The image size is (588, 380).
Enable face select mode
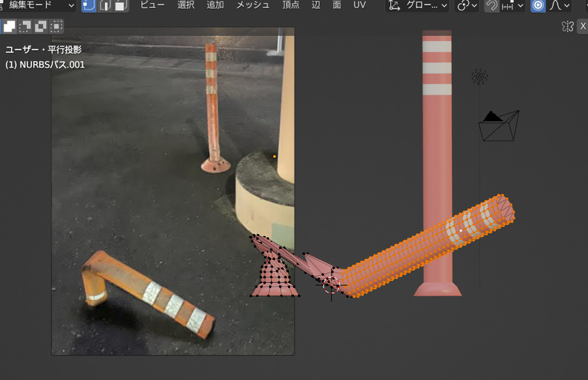pyautogui.click(x=121, y=5)
